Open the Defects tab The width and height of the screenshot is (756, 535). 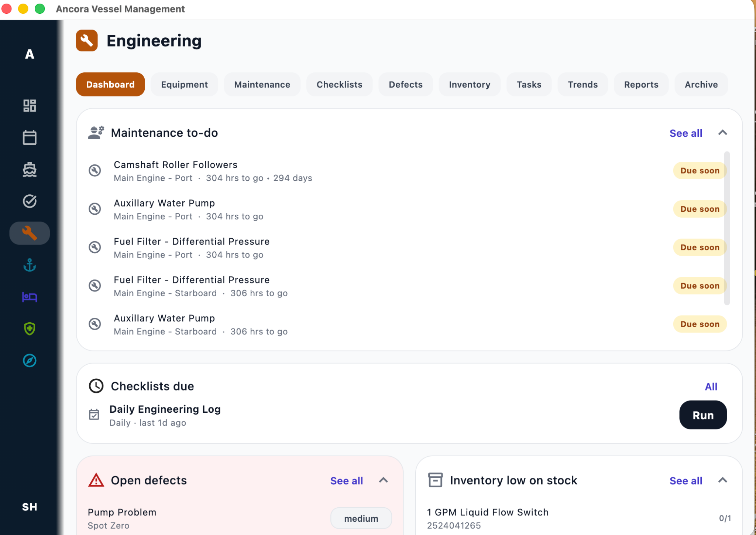click(x=406, y=85)
